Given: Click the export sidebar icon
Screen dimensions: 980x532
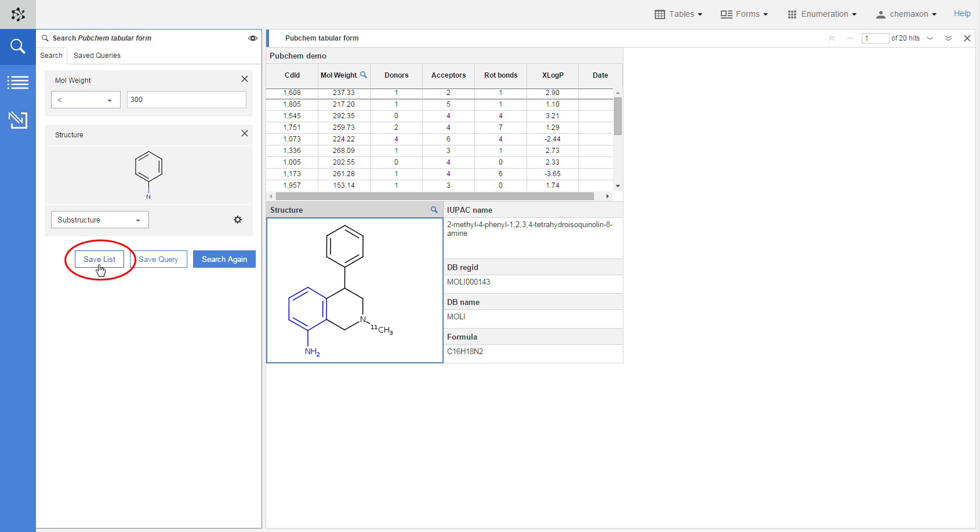Looking at the screenshot, I should pyautogui.click(x=18, y=120).
